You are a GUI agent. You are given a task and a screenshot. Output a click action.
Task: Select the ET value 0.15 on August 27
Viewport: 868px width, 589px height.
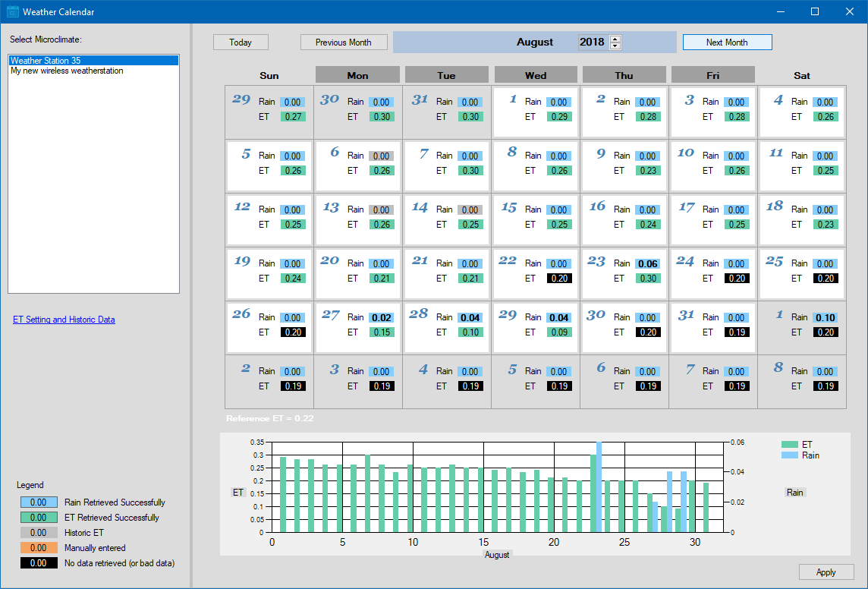coord(382,332)
